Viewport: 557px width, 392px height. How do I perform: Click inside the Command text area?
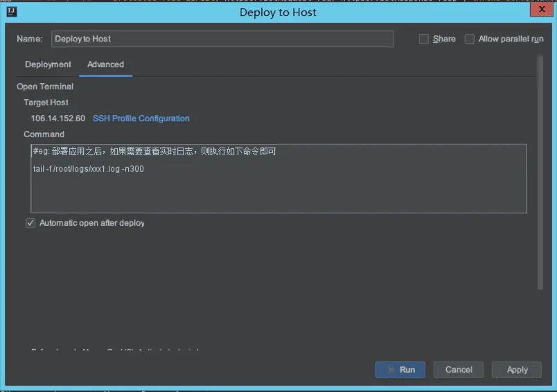[278, 178]
